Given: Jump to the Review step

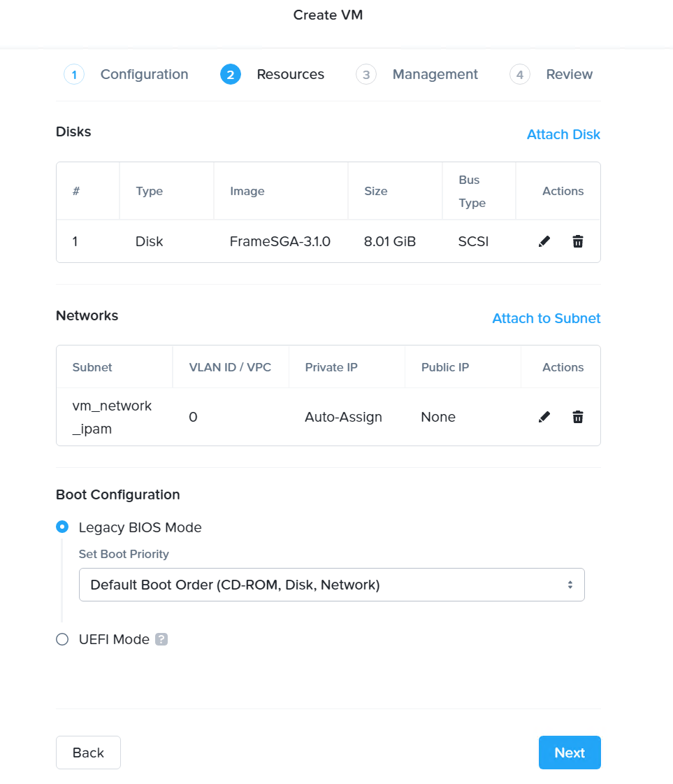Looking at the screenshot, I should tap(569, 74).
